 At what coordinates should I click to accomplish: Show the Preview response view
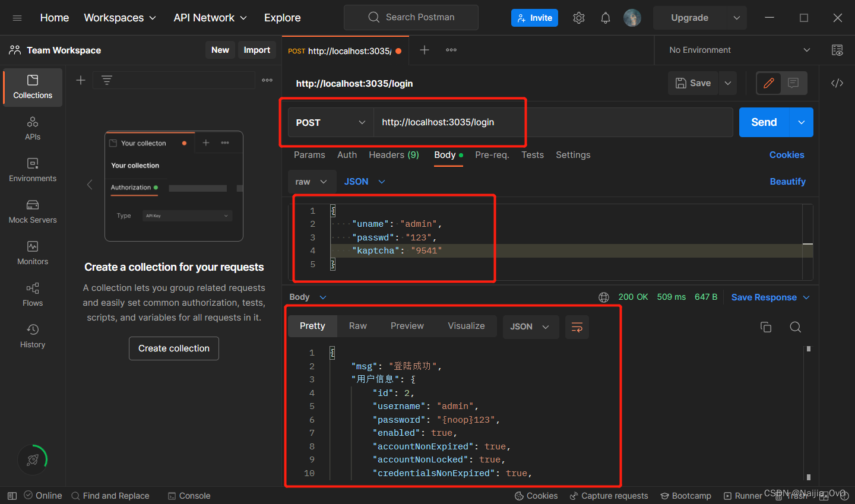tap(407, 326)
